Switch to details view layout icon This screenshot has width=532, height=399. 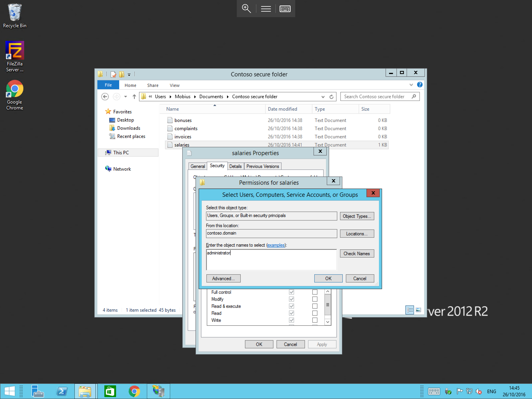click(x=410, y=310)
